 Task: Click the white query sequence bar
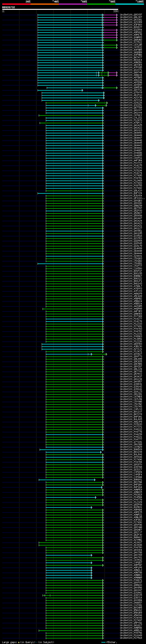pos(60,10)
